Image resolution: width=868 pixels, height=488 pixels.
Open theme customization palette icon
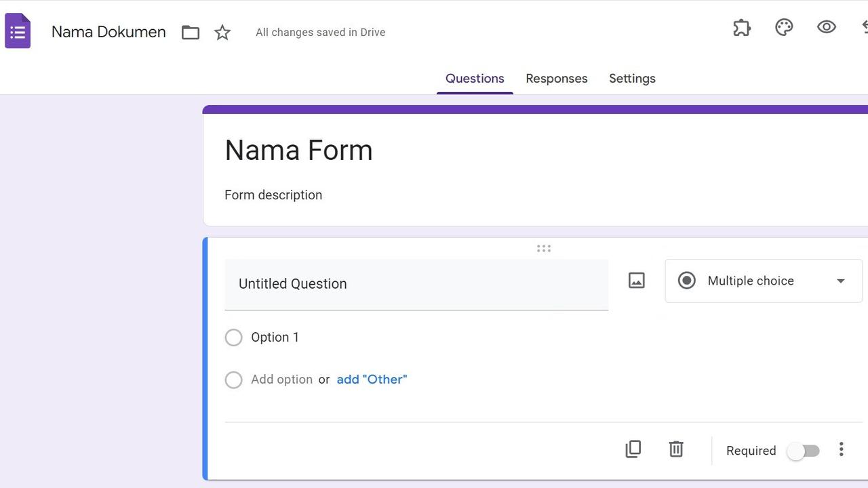pos(784,27)
